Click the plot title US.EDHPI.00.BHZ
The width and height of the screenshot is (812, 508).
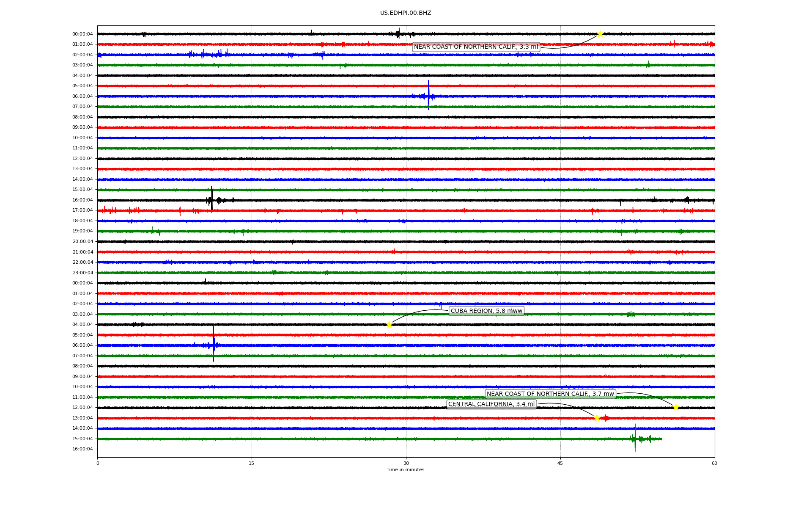(406, 13)
